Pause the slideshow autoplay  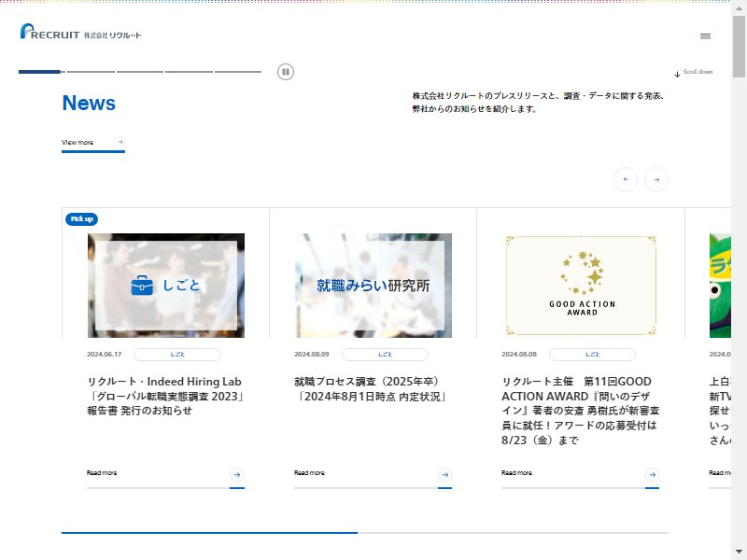click(x=286, y=72)
